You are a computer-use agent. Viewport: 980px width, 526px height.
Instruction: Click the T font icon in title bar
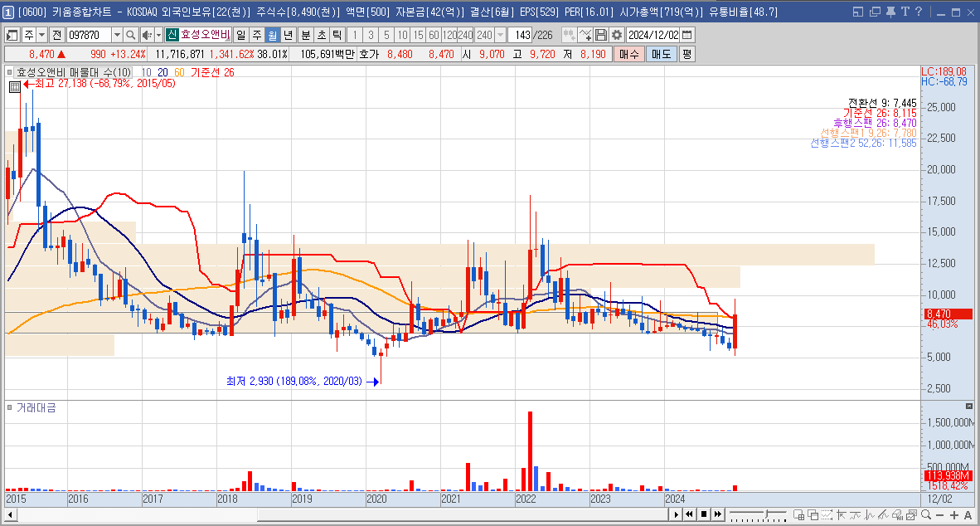click(905, 12)
